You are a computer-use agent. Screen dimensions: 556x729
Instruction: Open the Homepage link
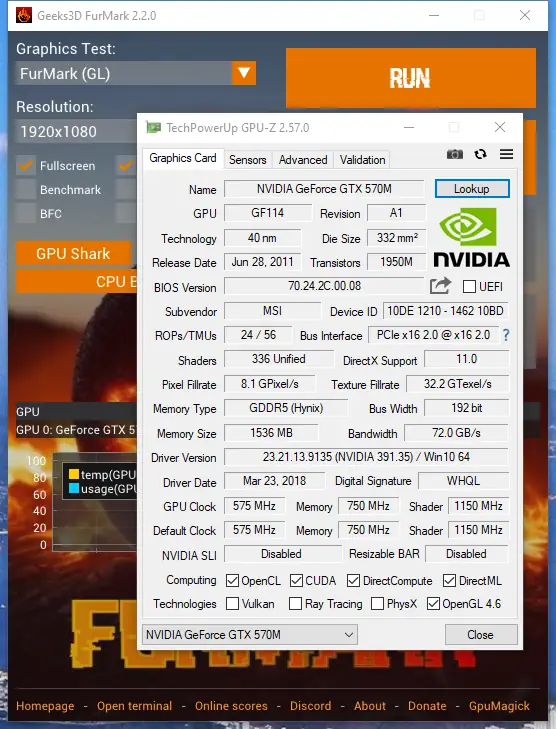point(45,706)
